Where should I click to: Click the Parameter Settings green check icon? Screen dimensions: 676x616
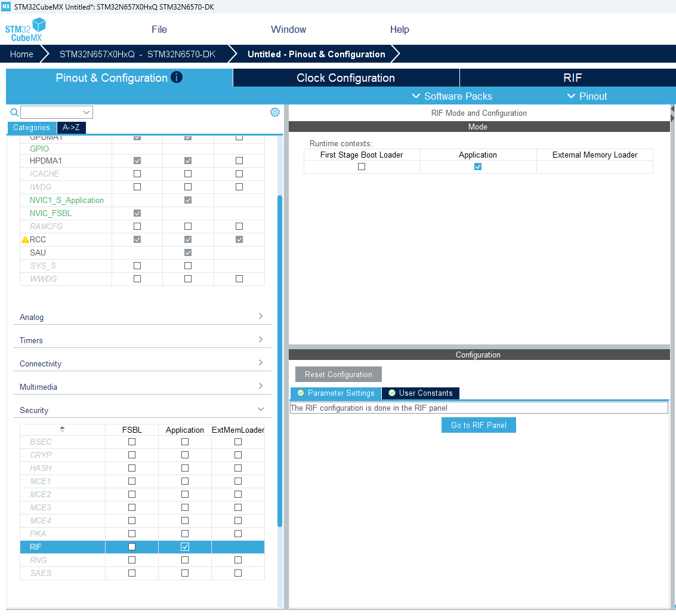point(301,393)
